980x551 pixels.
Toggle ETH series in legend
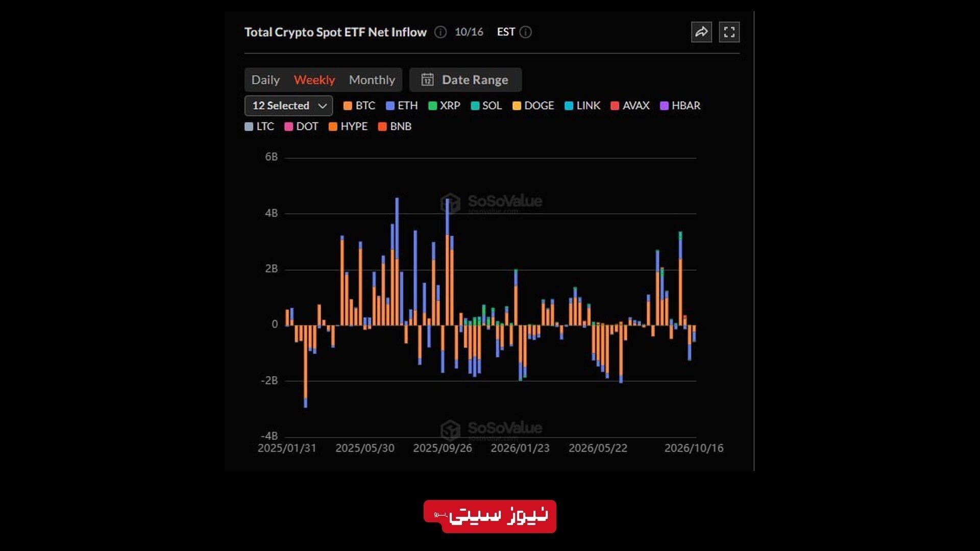click(402, 106)
